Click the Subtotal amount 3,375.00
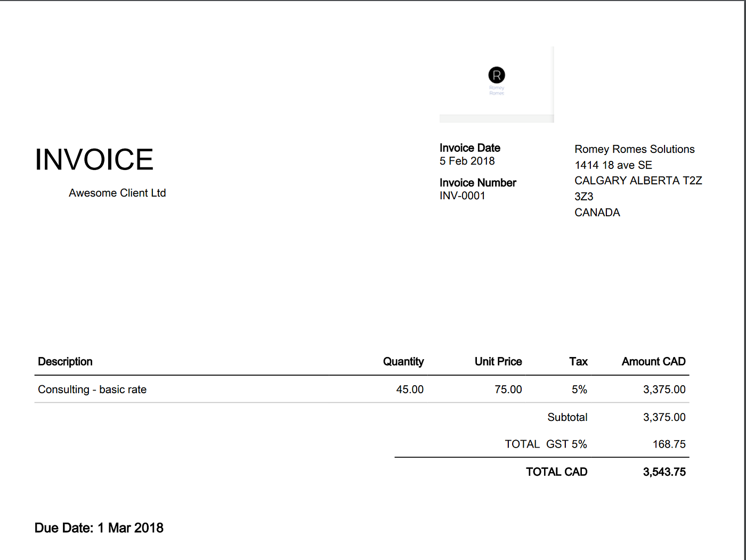The image size is (746, 560). pyautogui.click(x=664, y=417)
